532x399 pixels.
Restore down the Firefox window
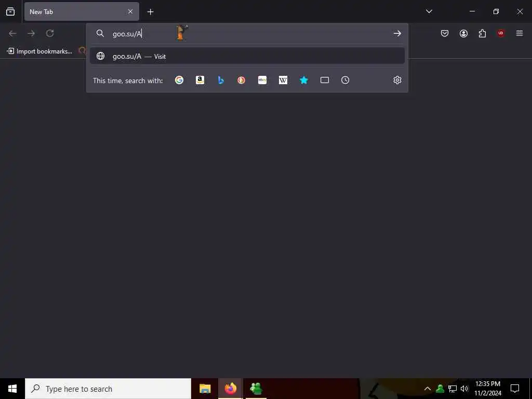click(x=496, y=11)
